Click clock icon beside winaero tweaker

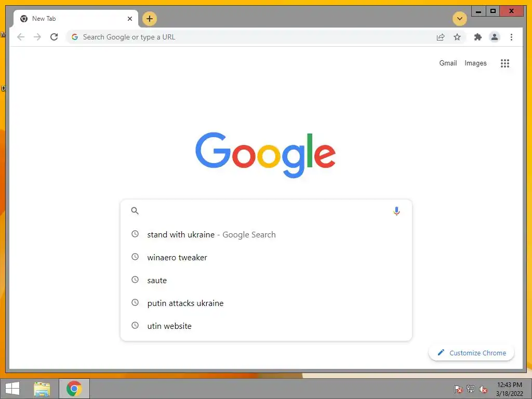click(135, 257)
